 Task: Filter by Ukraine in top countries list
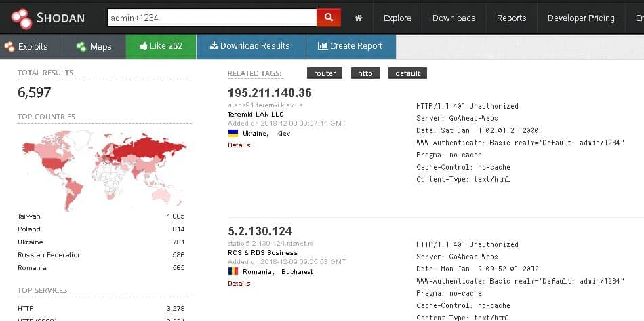pos(30,242)
